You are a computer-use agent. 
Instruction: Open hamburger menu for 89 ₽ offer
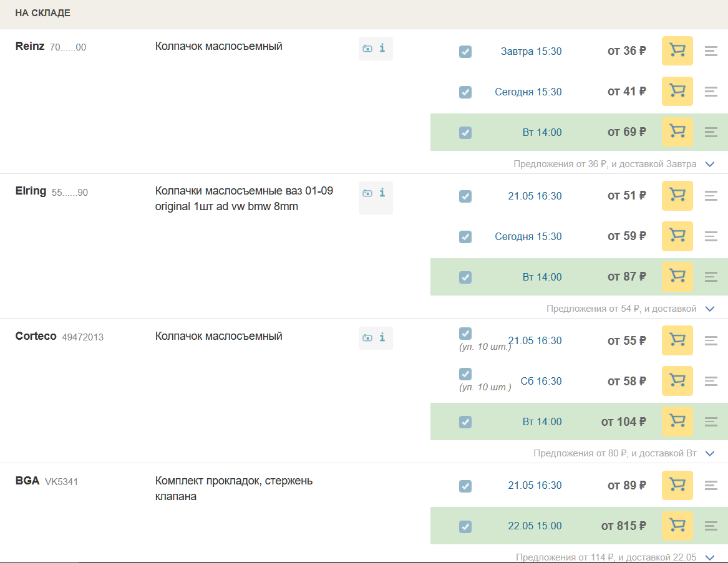pos(711,485)
